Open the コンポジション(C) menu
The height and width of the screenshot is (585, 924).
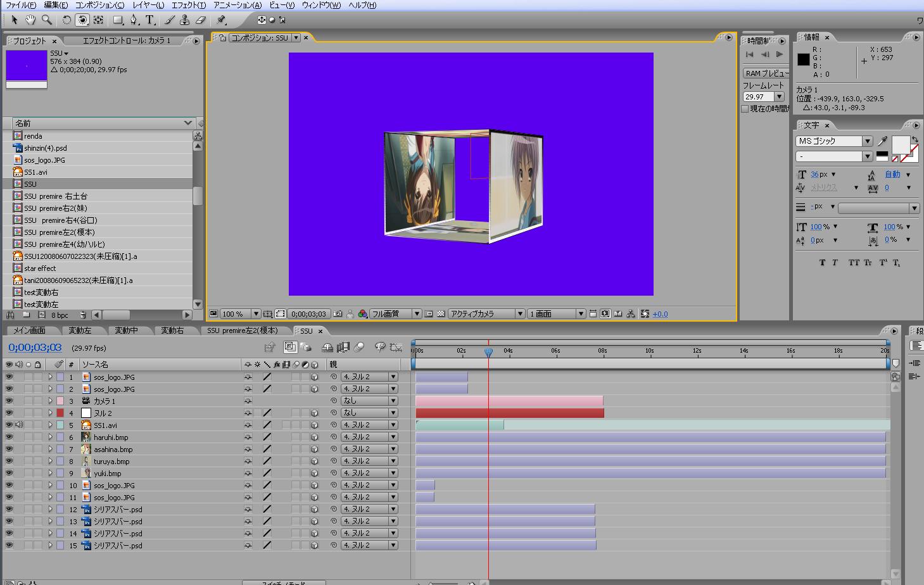(99, 5)
